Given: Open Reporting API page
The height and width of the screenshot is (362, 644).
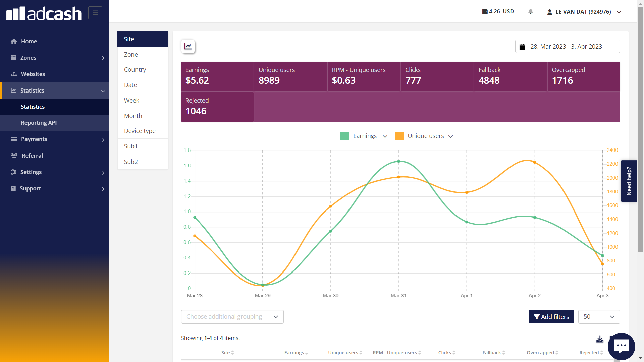Looking at the screenshot, I should 54,123.
